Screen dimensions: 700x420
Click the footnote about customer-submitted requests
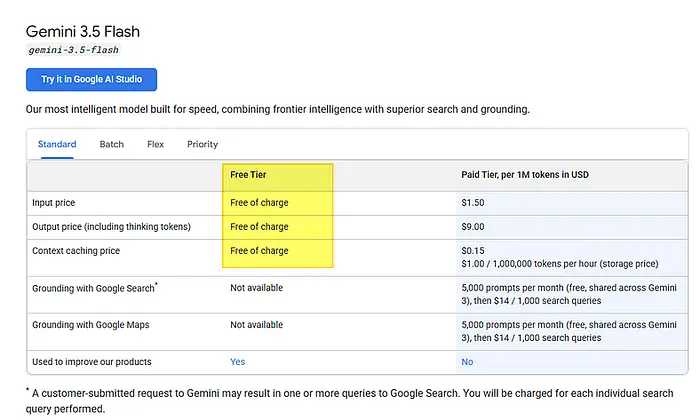pos(350,400)
